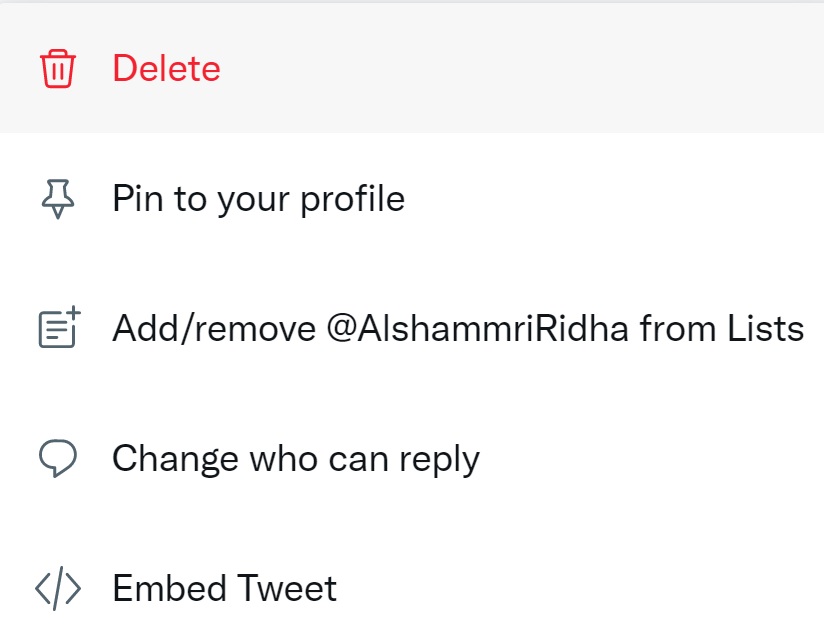Open reply settings via the bubble icon
This screenshot has width=824, height=636.
coord(58,459)
